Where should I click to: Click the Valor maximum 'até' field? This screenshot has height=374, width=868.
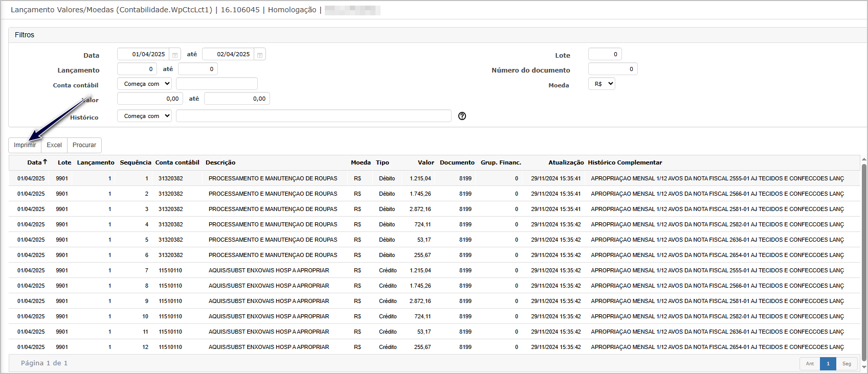237,99
